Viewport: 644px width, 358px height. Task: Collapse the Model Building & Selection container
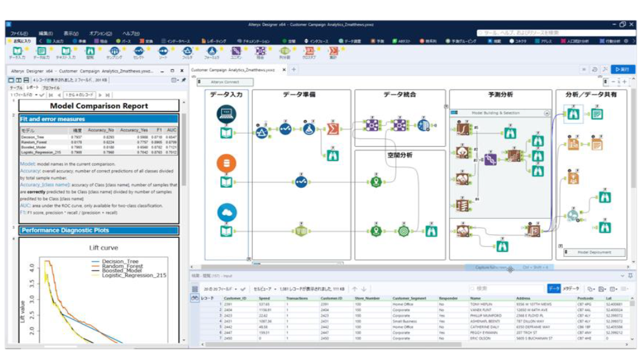pos(547,113)
